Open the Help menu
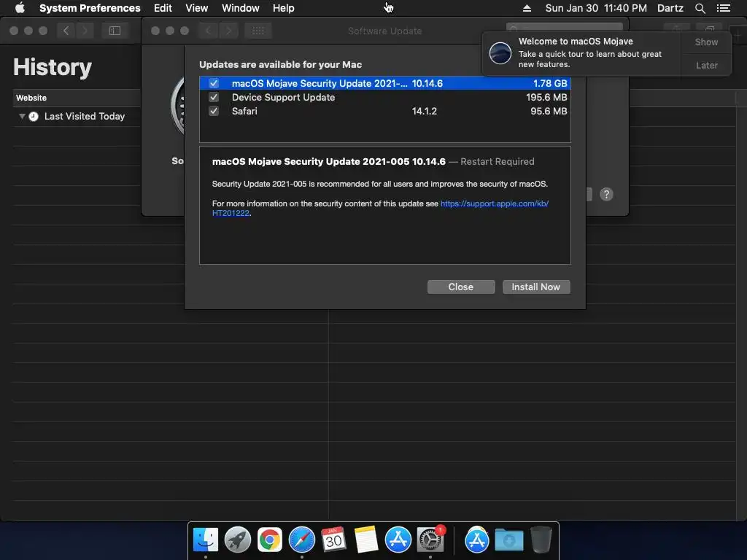The image size is (747, 560). tap(284, 8)
